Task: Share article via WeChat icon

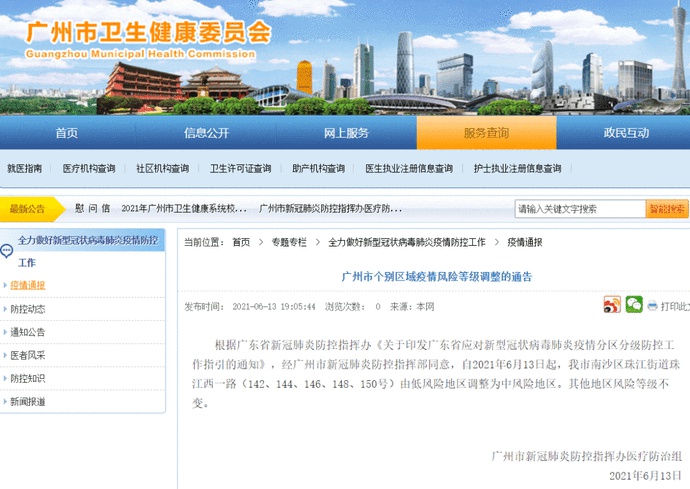Action: (634, 305)
